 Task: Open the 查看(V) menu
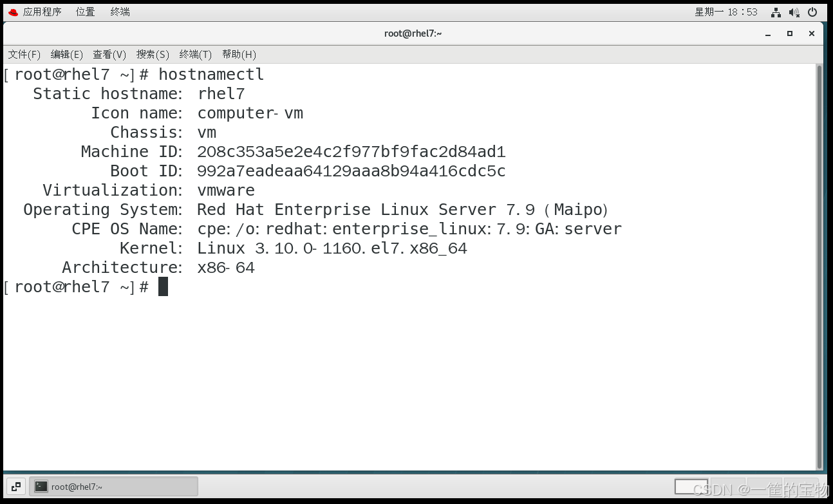pos(109,54)
